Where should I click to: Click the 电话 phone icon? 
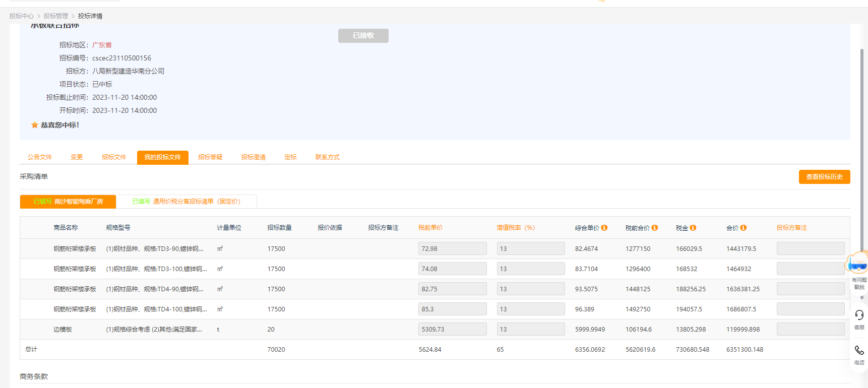859,351
